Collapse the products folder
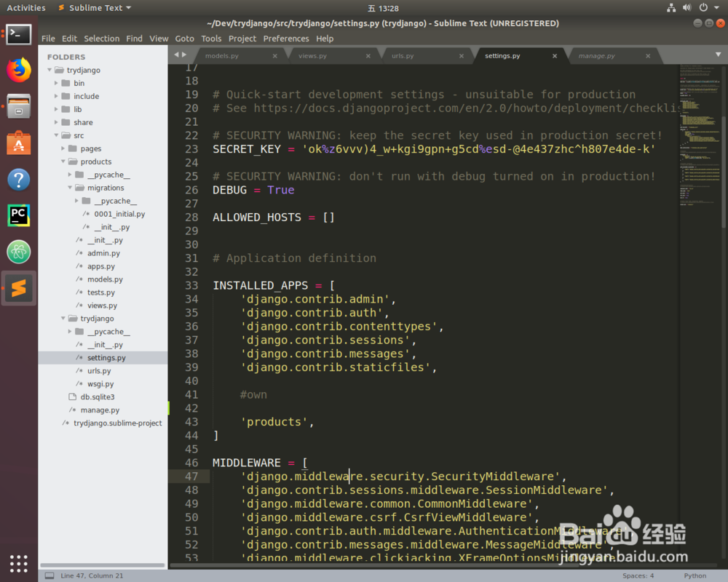This screenshot has width=728, height=582. 63,162
